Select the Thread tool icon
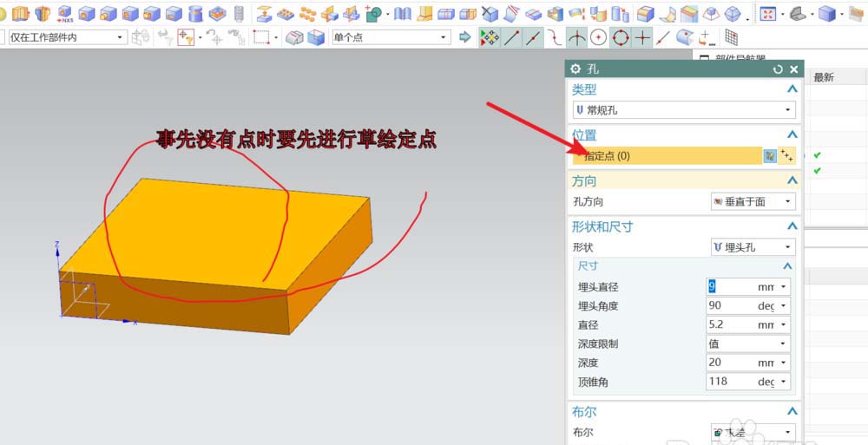The height and width of the screenshot is (445, 868). (240, 13)
